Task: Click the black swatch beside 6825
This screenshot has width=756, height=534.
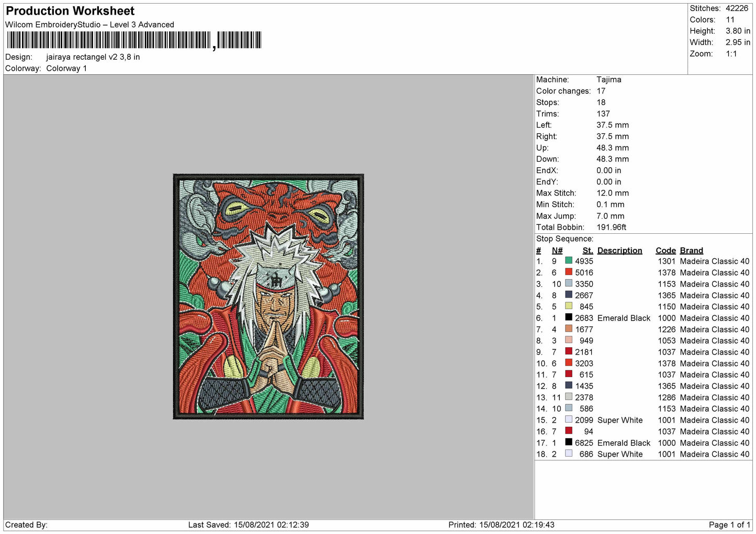Action: pyautogui.click(x=569, y=442)
